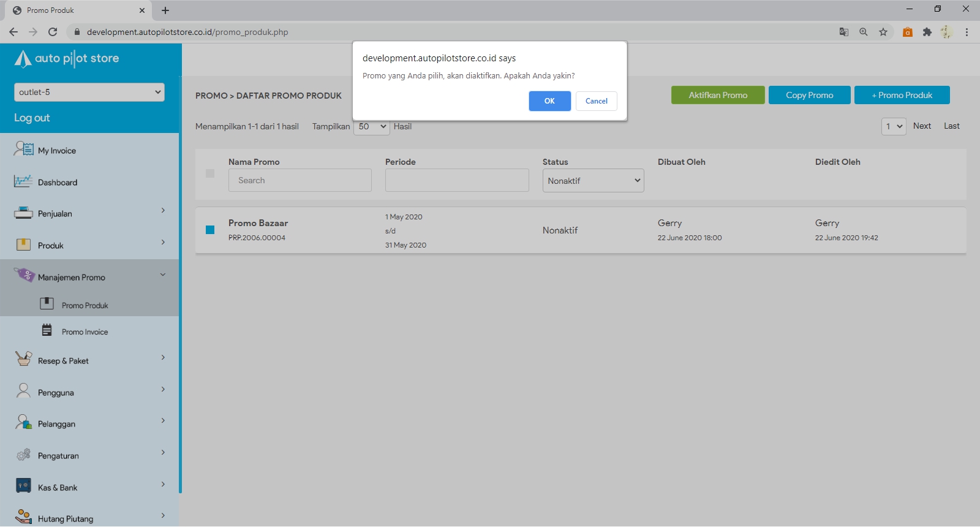Click the Pengaturan gears icon

(x=23, y=455)
